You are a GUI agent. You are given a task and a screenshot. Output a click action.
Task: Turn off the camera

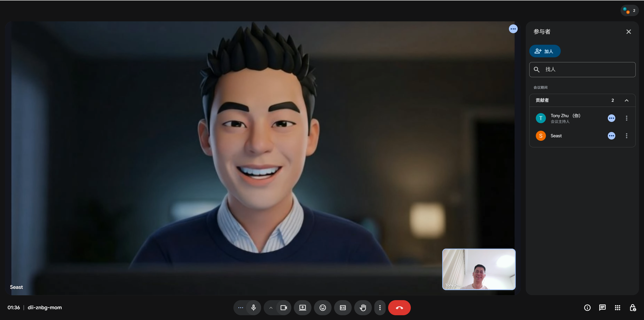point(284,307)
